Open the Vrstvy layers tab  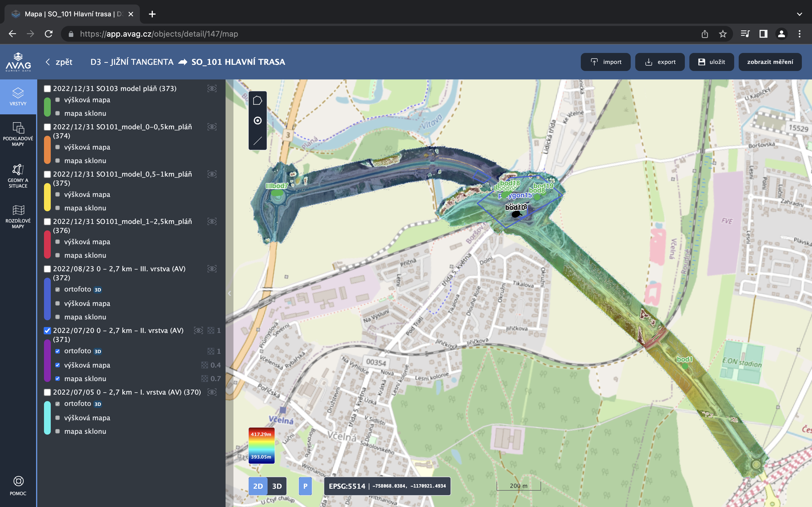(x=18, y=97)
